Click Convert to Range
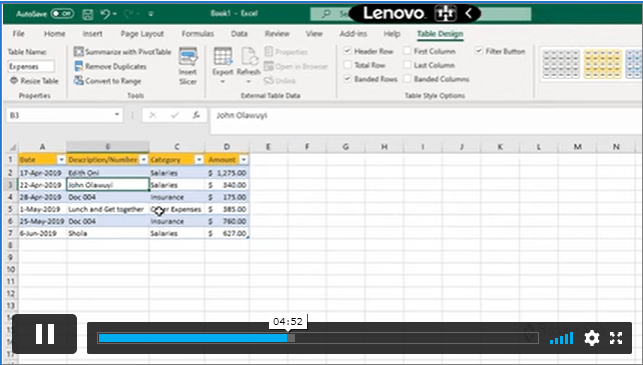This screenshot has height=365, width=643. tap(107, 81)
